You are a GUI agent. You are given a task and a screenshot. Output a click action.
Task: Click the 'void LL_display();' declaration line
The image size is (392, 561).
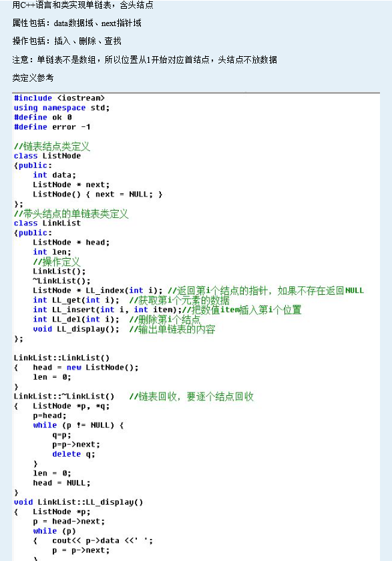[x=75, y=329]
